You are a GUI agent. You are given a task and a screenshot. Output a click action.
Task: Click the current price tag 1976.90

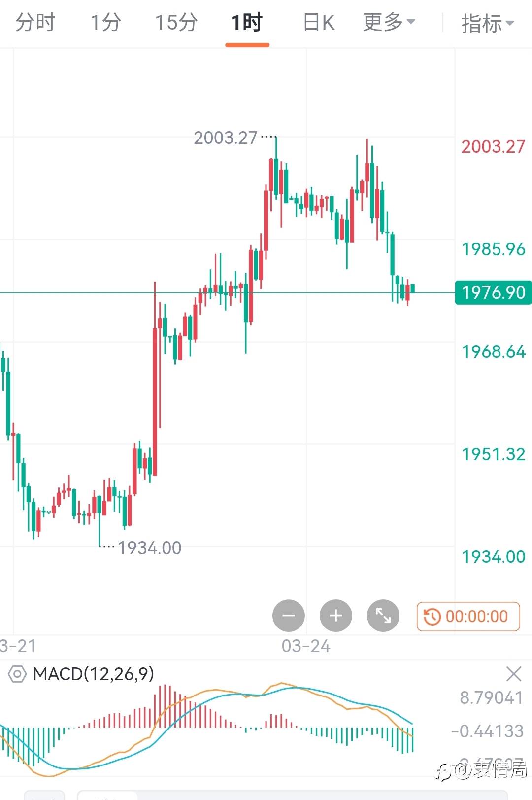[493, 292]
